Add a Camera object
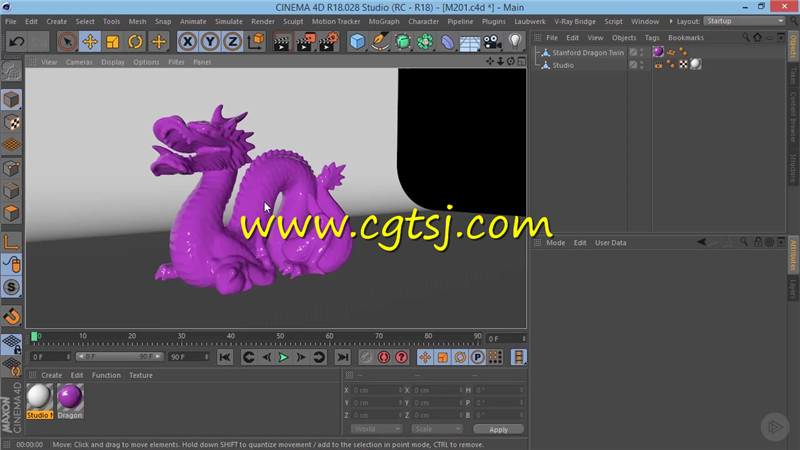The width and height of the screenshot is (800, 450). (x=492, y=42)
